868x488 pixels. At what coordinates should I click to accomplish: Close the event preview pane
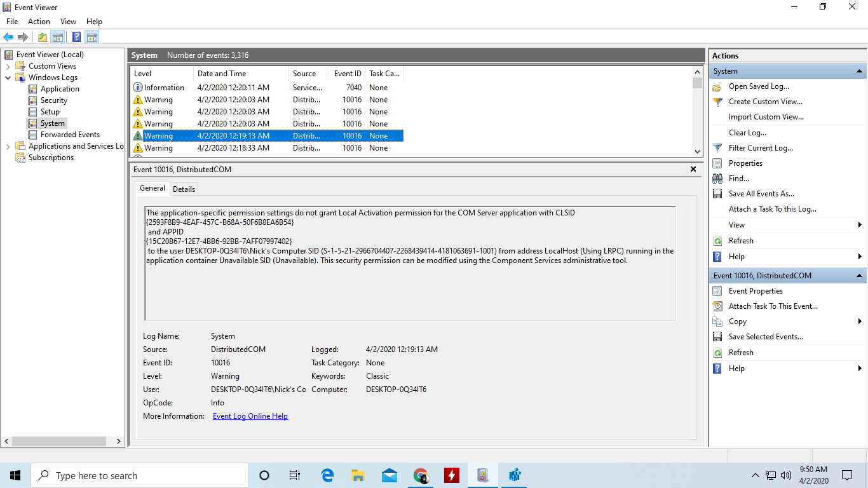[x=693, y=170]
